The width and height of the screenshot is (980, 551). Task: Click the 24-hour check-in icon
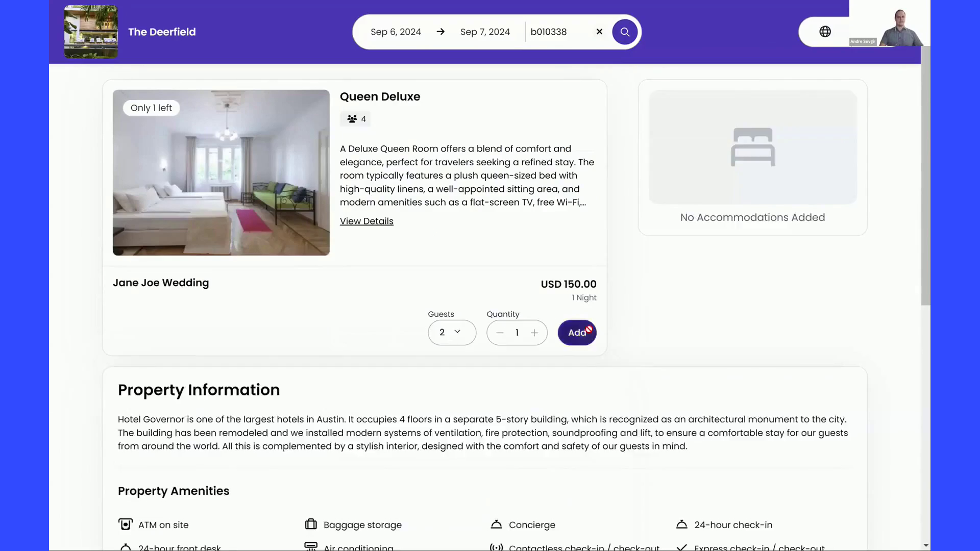point(681,524)
